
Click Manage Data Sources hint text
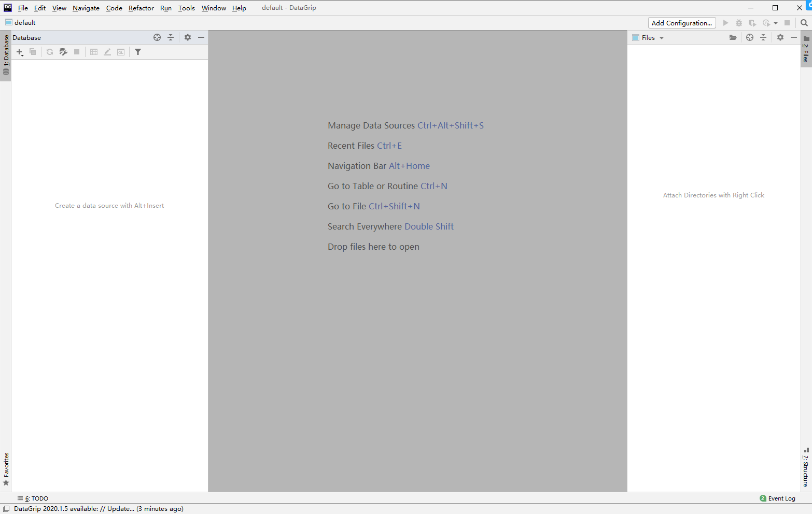pyautogui.click(x=405, y=125)
